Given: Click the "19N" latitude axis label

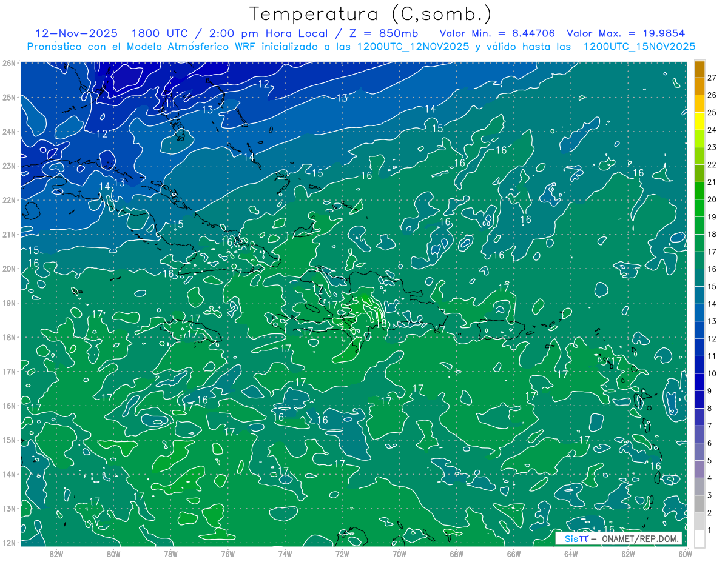Looking at the screenshot, I should (x=8, y=303).
